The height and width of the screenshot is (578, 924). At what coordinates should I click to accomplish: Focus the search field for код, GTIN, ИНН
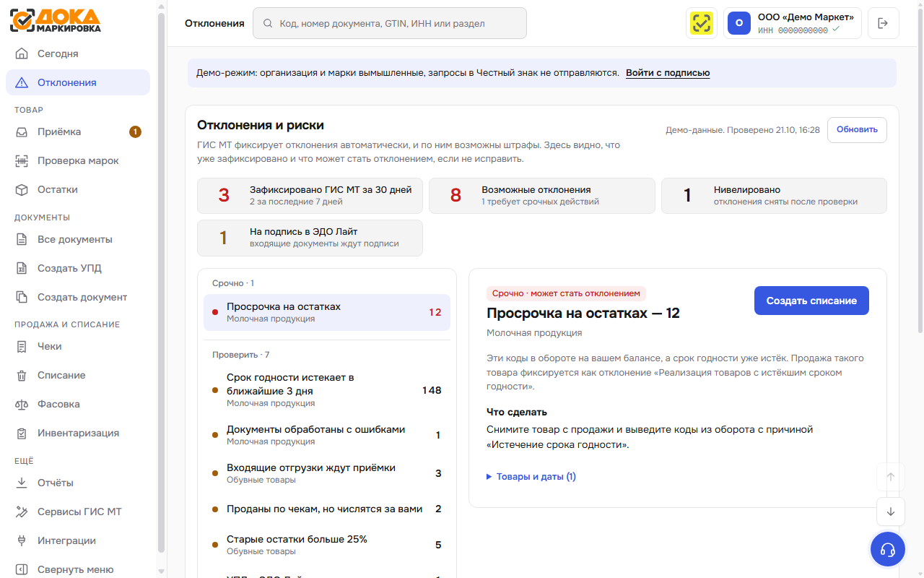click(390, 23)
